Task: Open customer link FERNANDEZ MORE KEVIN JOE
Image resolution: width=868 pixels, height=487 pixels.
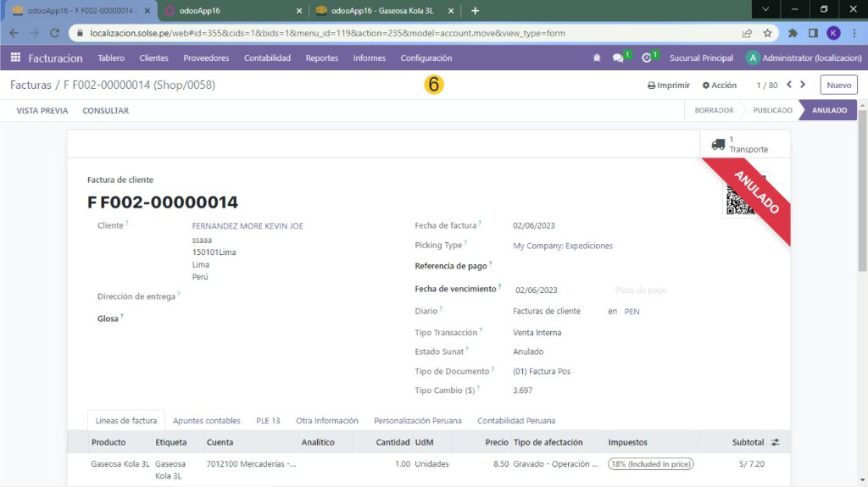Action: [248, 226]
